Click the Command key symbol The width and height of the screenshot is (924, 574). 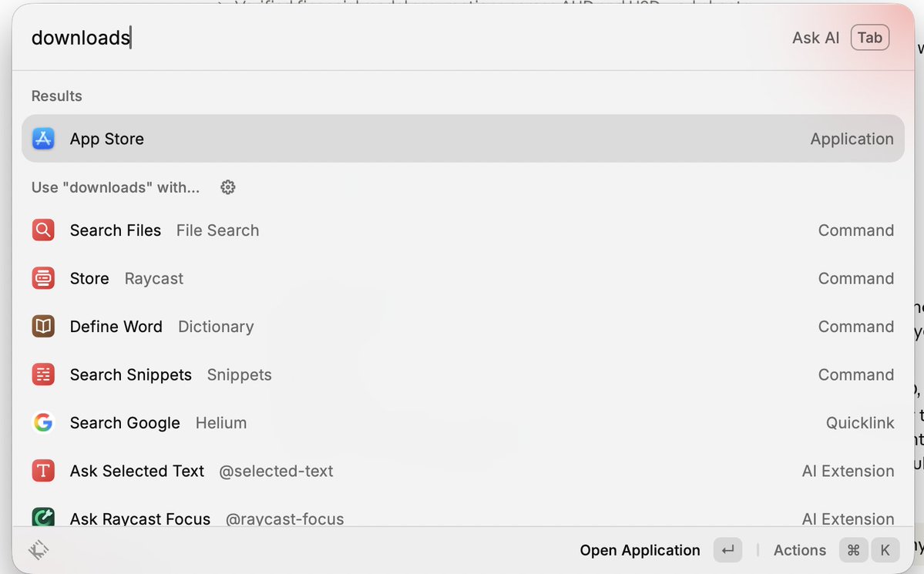pyautogui.click(x=853, y=550)
